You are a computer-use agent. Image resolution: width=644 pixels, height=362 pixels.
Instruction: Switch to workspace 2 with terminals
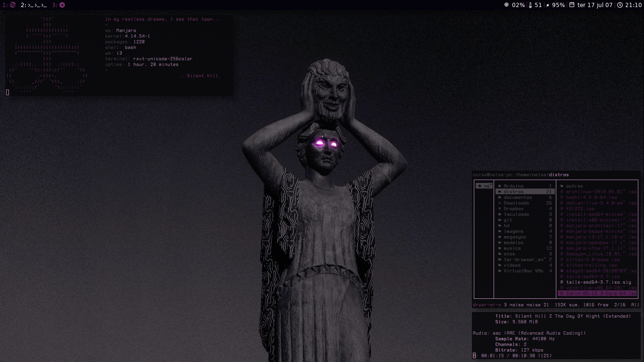tap(33, 5)
